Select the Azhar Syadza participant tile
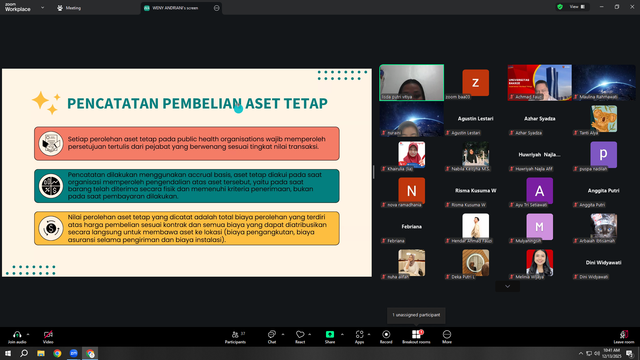Viewport: 640px width, 360px height. pos(540,118)
